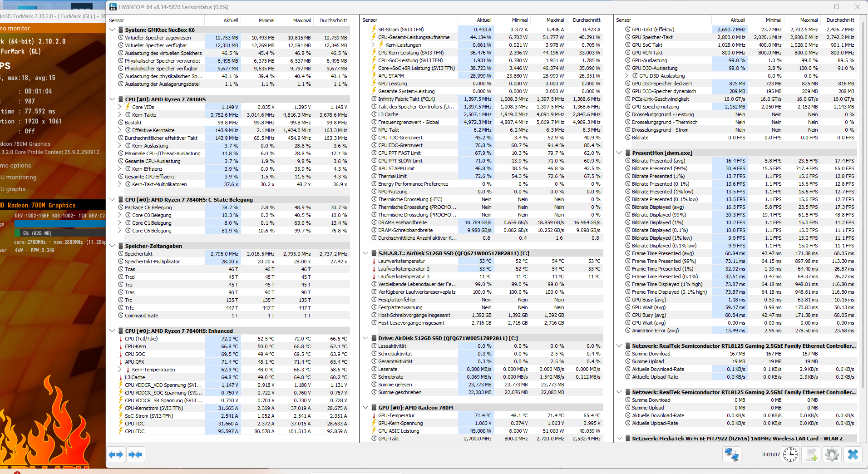The image size is (868, 474).
Task: Reset the timer with the clock icon
Action: pos(790,454)
